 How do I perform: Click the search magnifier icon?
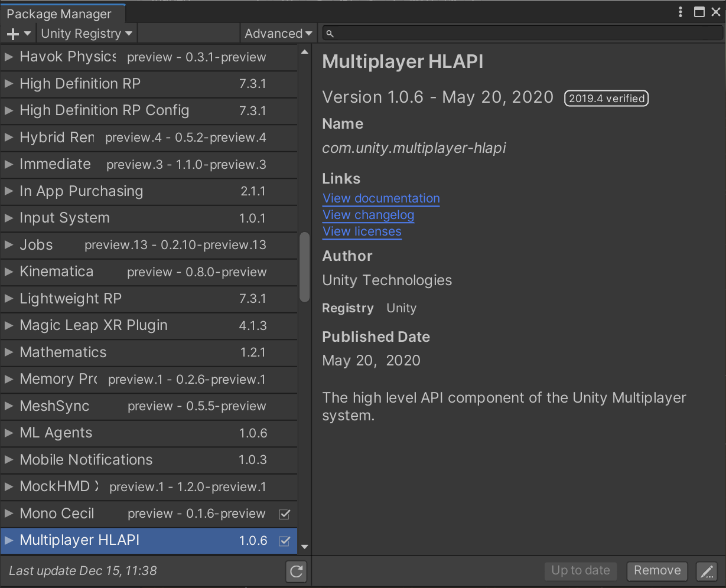click(330, 34)
